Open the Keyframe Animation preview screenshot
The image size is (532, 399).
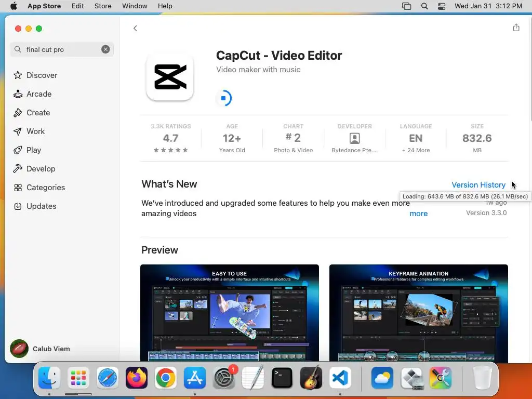tap(418, 313)
